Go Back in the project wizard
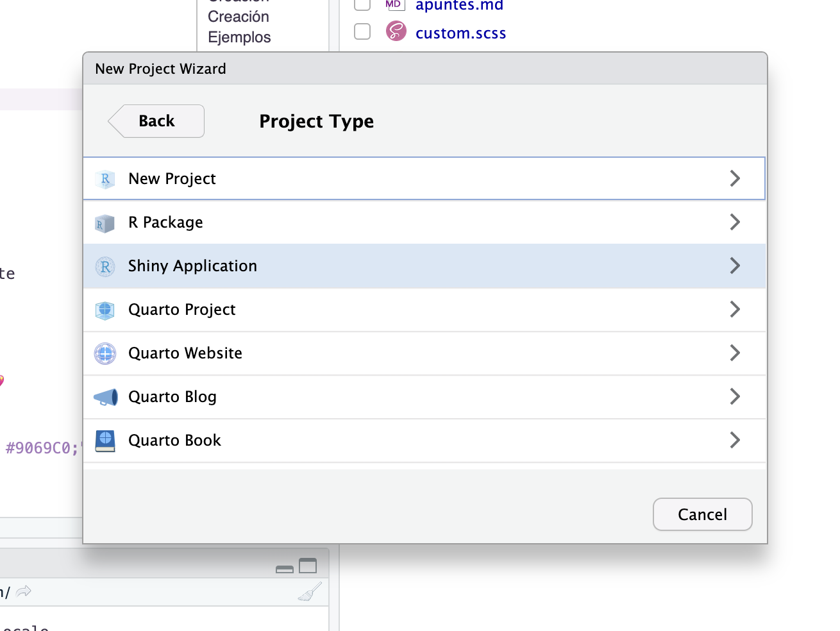The image size is (840, 631). click(157, 121)
